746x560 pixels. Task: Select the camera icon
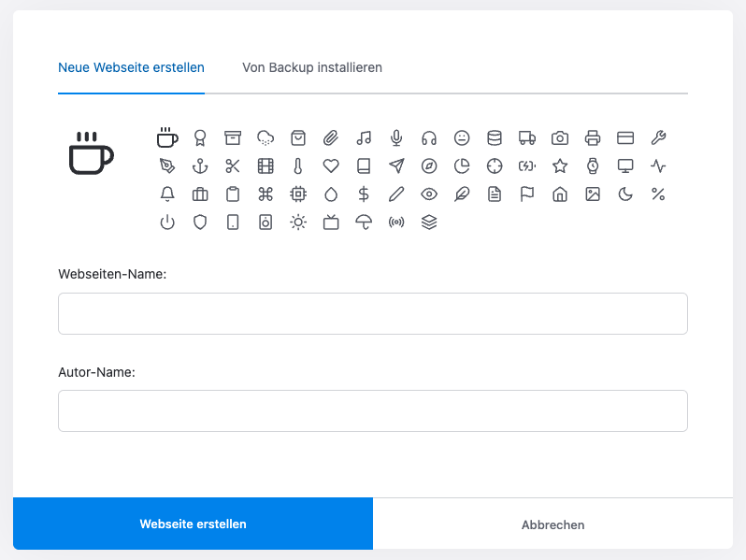[x=560, y=138]
